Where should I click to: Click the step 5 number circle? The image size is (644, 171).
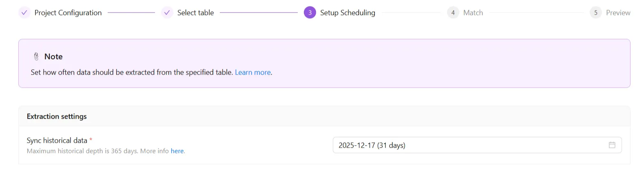(x=595, y=13)
